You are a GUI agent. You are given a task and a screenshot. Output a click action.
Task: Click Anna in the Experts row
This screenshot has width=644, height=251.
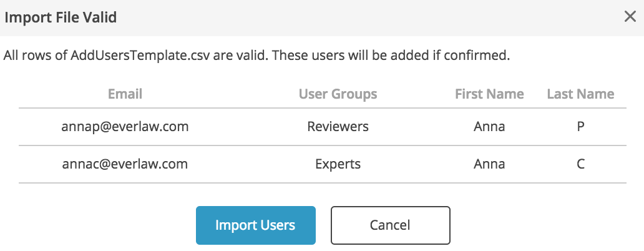pos(489,164)
